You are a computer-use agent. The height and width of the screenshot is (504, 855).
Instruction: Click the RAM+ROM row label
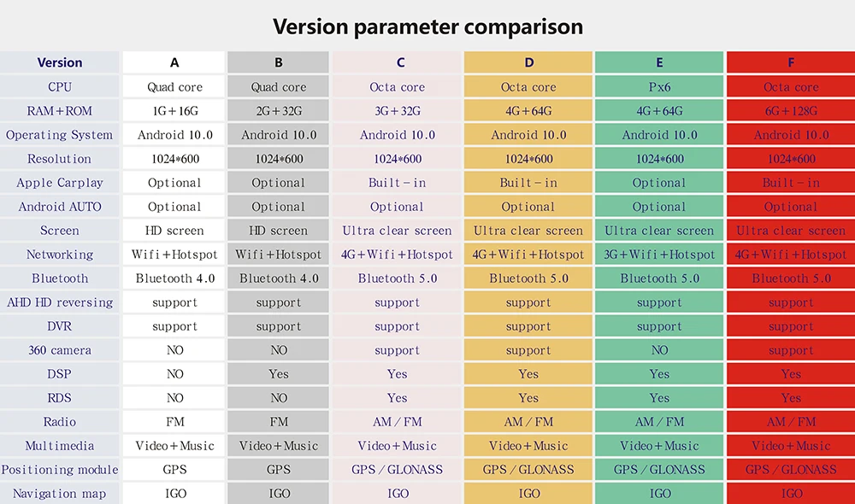(60, 111)
